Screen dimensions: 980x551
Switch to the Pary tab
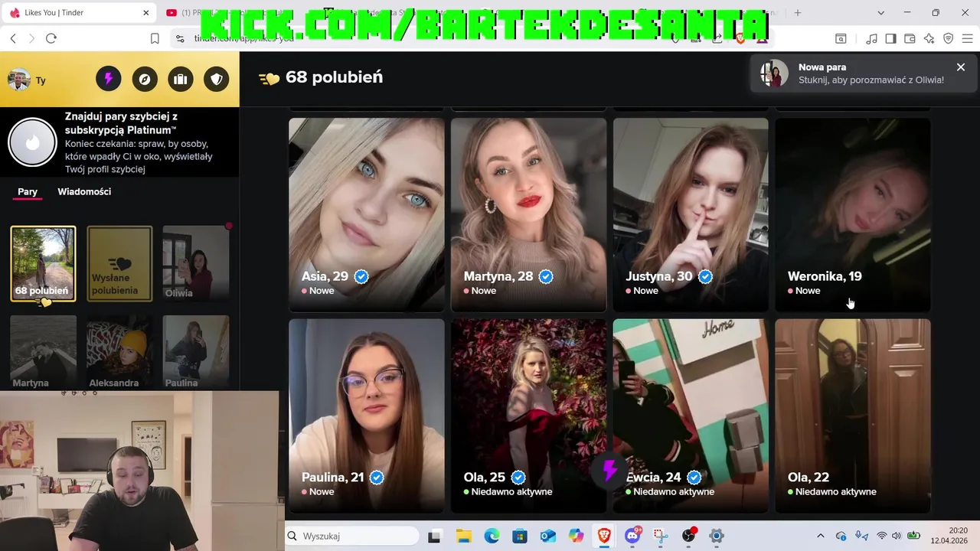28,191
